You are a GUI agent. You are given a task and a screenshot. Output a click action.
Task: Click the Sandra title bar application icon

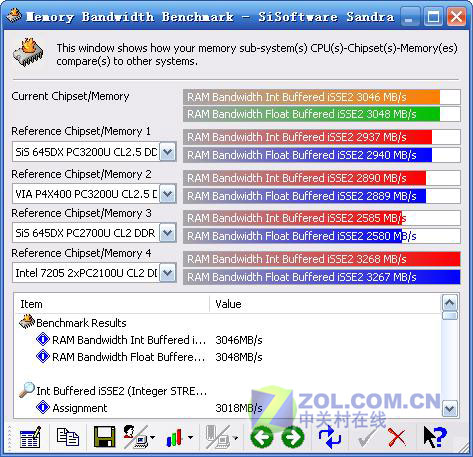point(14,16)
